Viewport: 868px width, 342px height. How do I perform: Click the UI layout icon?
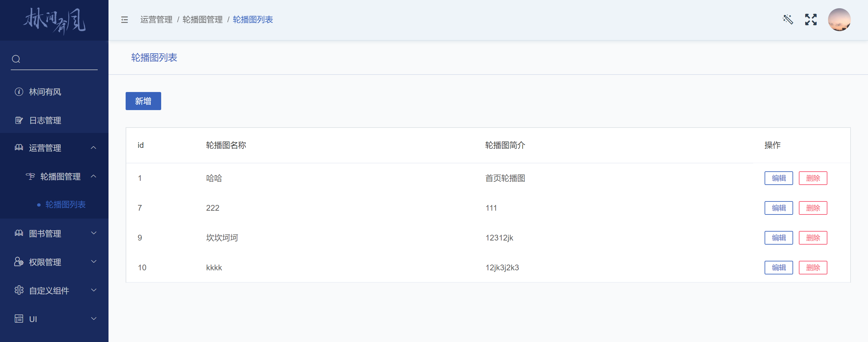click(19, 319)
